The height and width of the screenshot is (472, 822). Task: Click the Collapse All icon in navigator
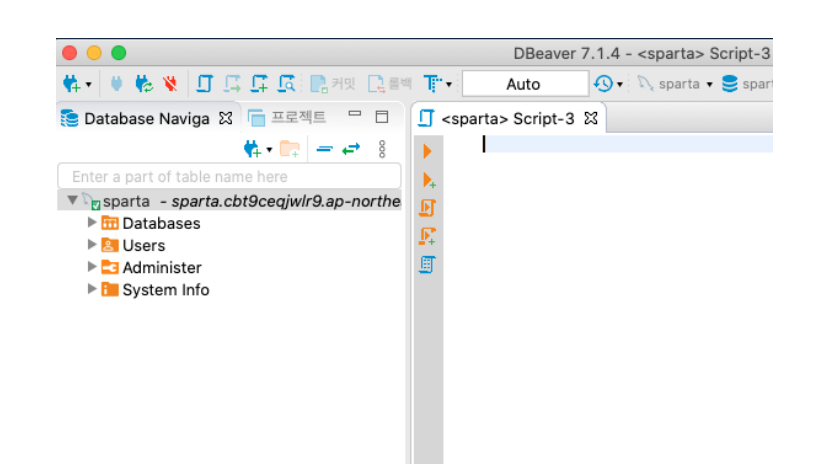tap(325, 149)
